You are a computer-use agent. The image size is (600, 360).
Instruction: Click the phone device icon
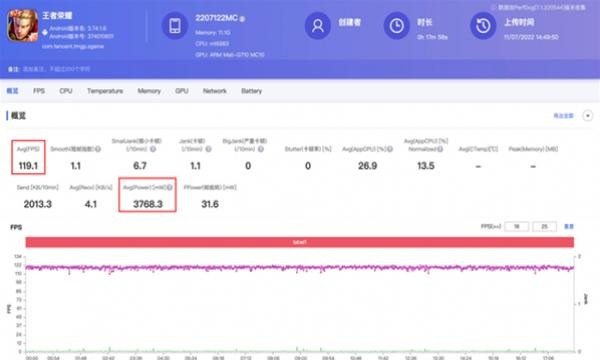click(x=175, y=26)
